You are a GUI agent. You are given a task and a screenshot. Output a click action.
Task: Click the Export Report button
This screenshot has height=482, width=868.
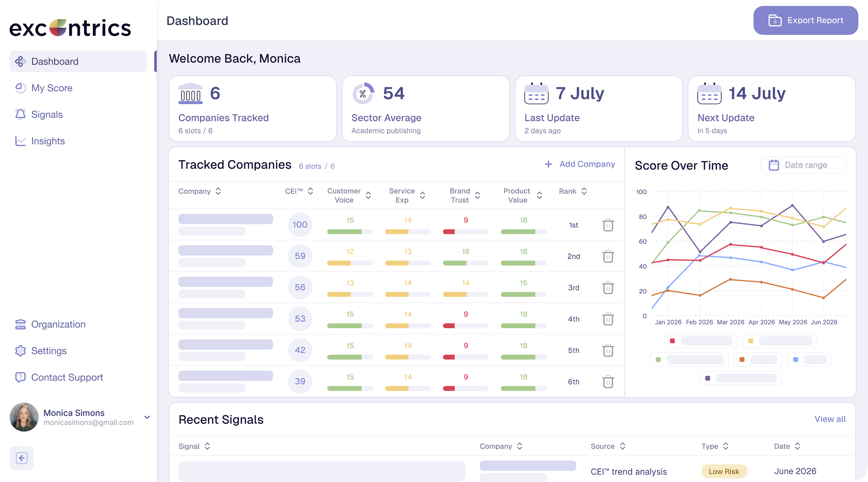(805, 21)
